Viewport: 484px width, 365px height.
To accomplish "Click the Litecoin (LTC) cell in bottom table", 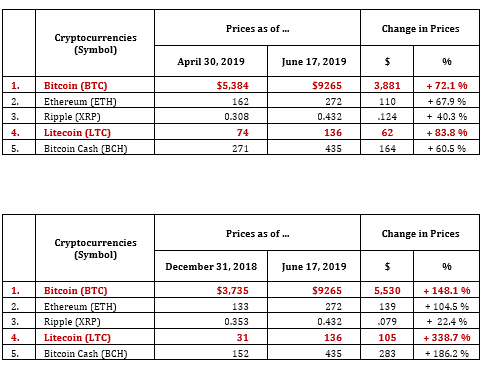I will tap(95, 337).
